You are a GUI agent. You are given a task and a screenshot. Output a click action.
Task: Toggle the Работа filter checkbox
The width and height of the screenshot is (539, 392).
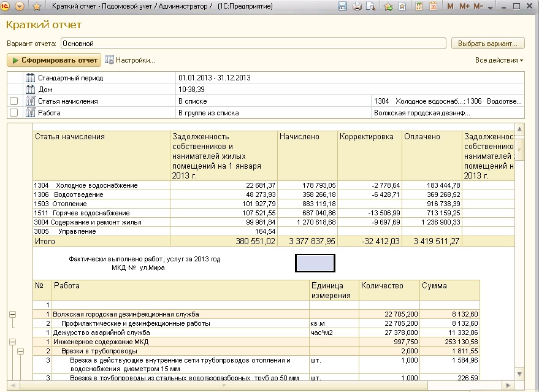(x=13, y=113)
